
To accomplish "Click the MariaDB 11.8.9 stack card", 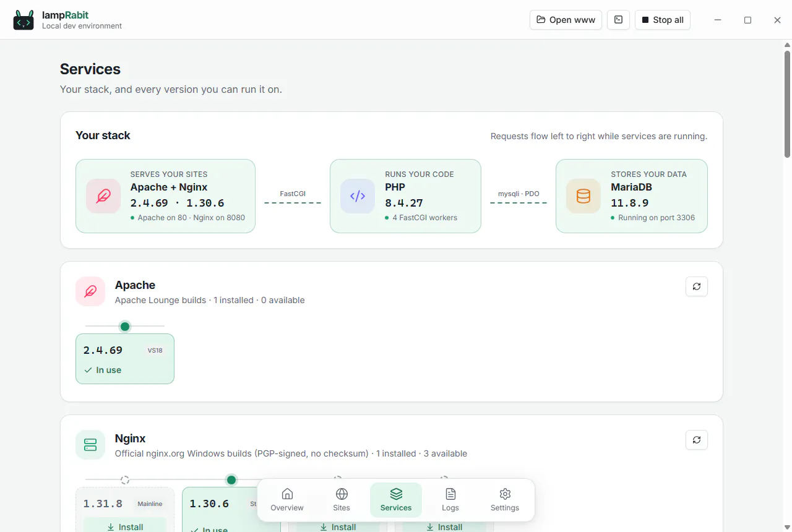I will (631, 196).
